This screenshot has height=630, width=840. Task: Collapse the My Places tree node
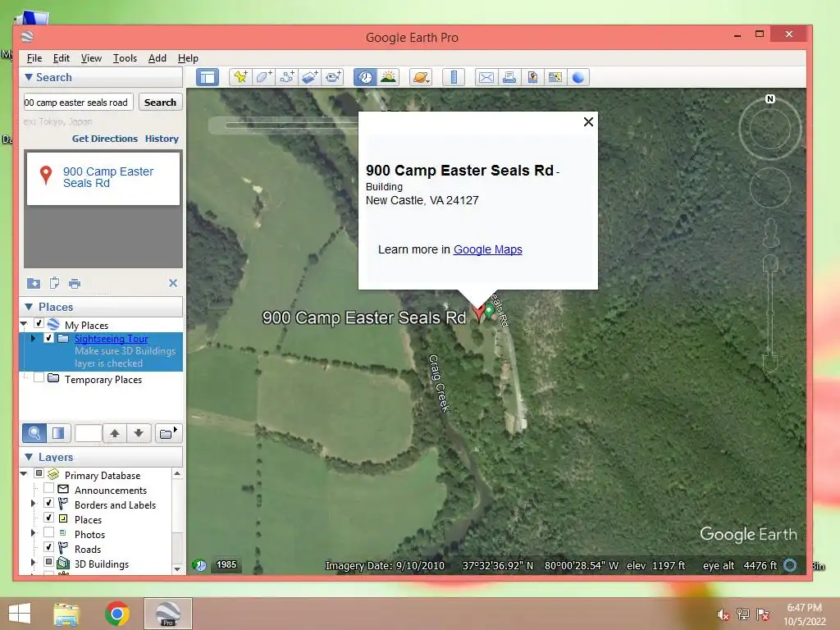(x=24, y=323)
